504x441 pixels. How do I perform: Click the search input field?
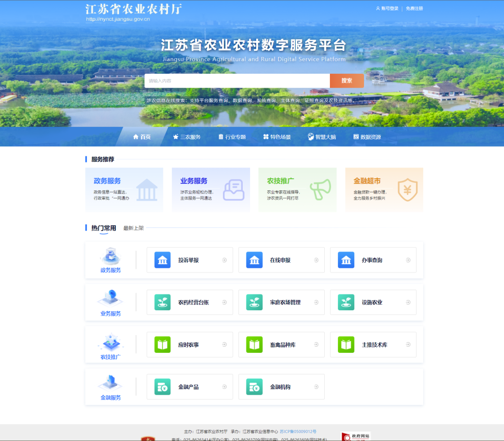click(237, 81)
